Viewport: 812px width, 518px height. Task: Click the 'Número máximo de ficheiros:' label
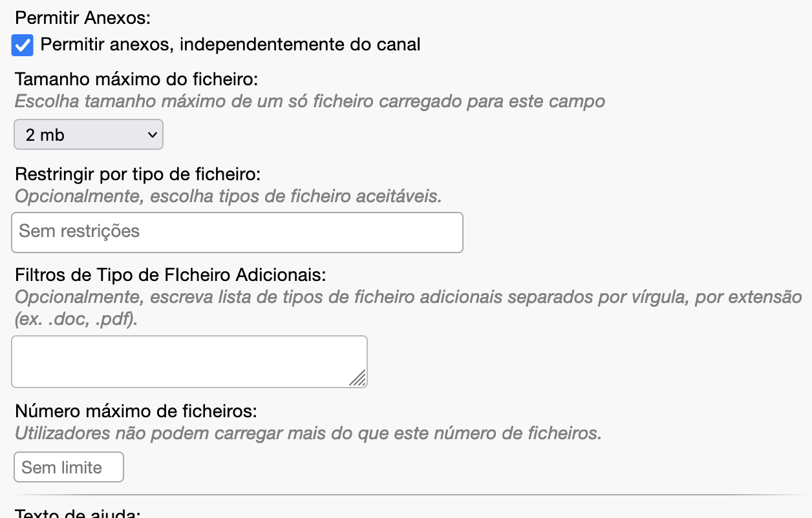click(x=136, y=411)
